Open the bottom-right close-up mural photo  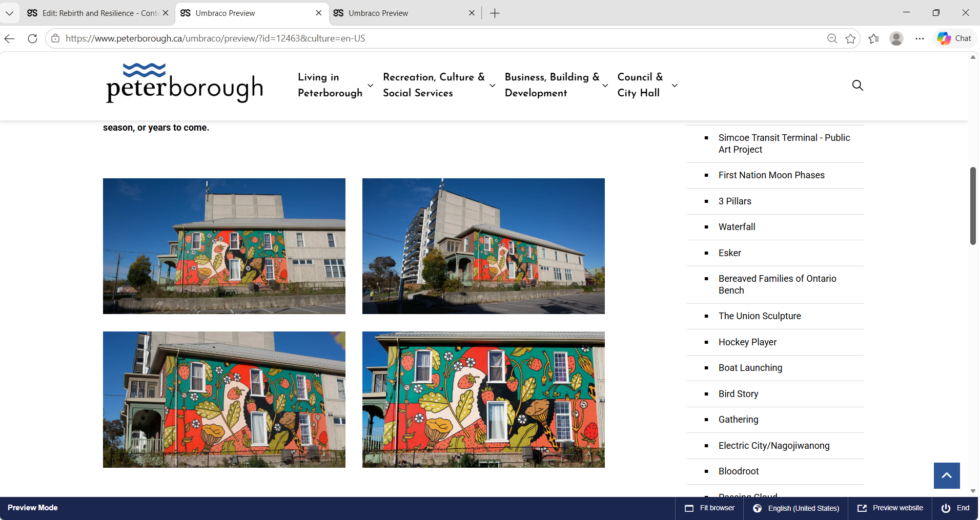click(483, 400)
